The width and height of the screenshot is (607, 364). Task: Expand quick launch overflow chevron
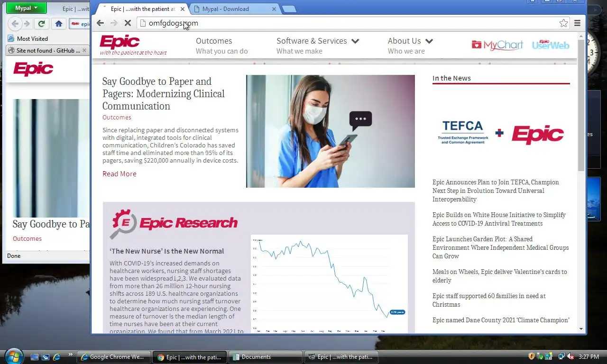pos(71,355)
